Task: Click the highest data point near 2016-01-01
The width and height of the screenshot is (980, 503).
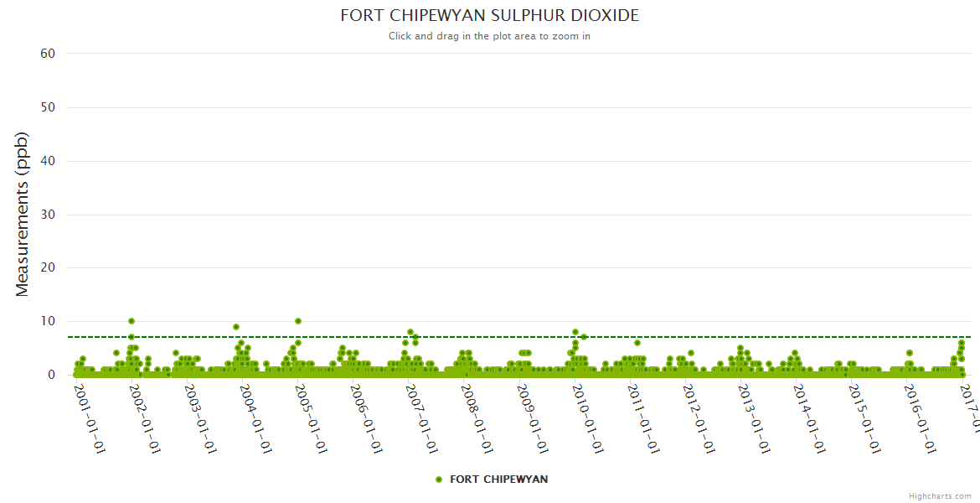Action: coord(910,353)
